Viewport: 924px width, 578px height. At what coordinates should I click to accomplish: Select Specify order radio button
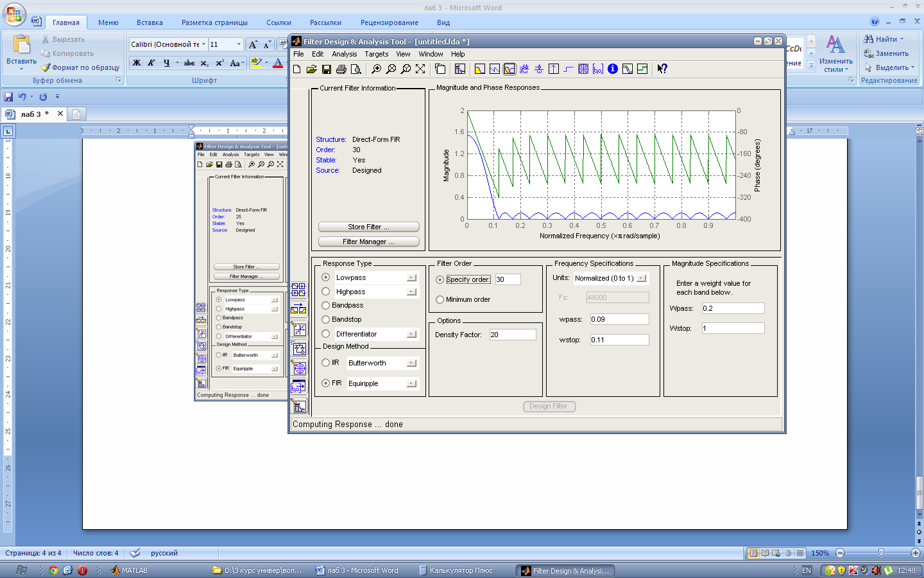click(x=440, y=279)
